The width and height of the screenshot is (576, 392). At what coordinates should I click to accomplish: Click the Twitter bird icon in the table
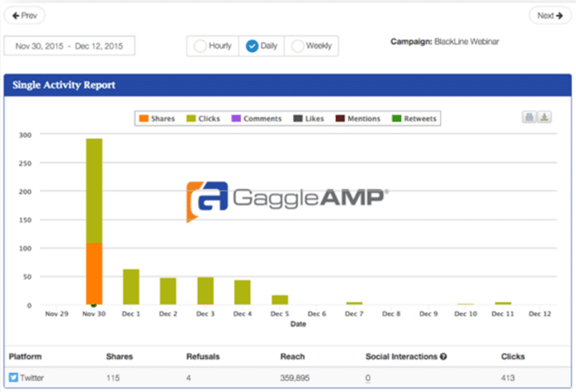[x=13, y=377]
